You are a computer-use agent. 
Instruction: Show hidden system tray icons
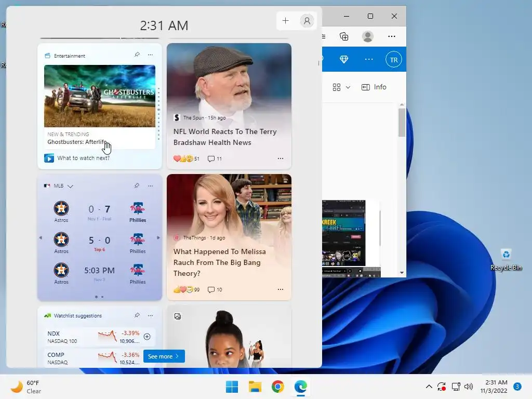[x=429, y=387]
